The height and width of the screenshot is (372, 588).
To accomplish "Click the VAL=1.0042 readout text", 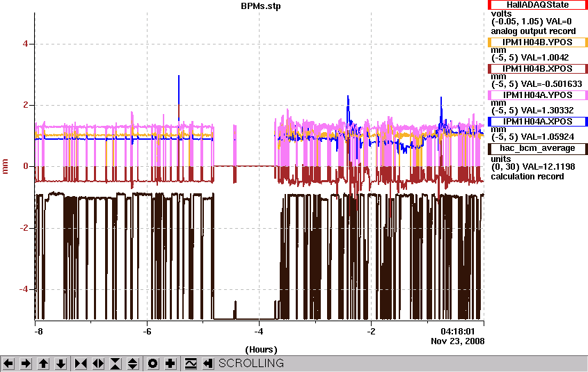I will coord(546,58).
